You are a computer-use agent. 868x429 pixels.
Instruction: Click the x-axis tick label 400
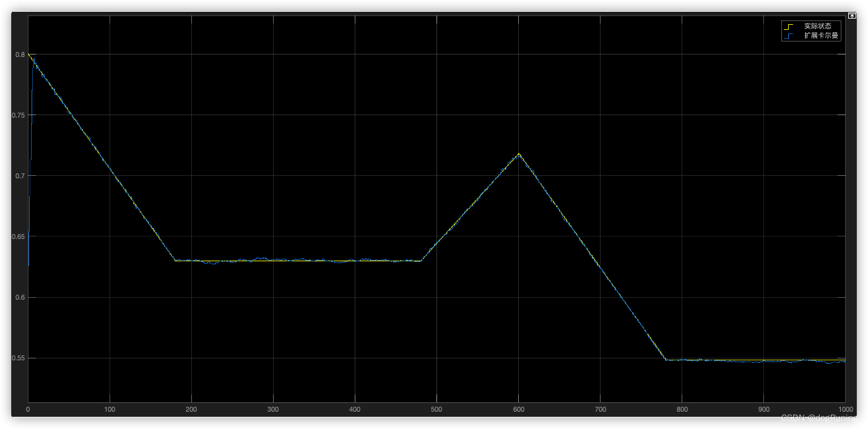(x=355, y=409)
